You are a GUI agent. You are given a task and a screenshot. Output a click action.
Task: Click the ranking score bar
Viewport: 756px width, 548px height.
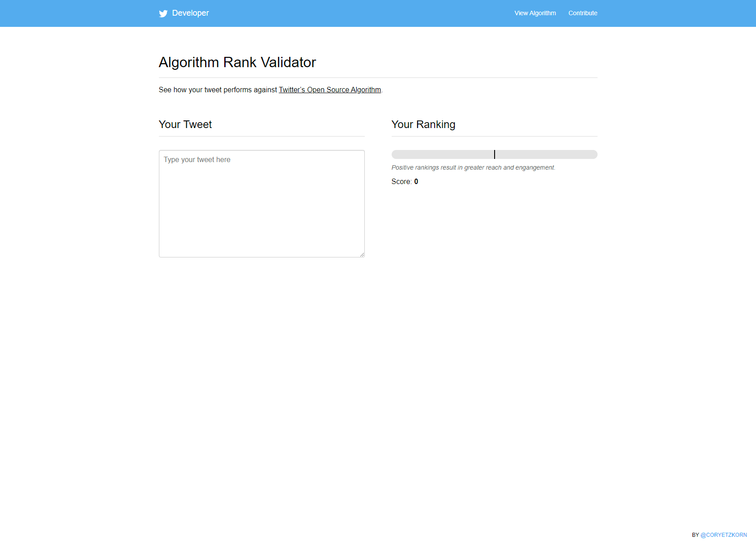[x=495, y=154]
